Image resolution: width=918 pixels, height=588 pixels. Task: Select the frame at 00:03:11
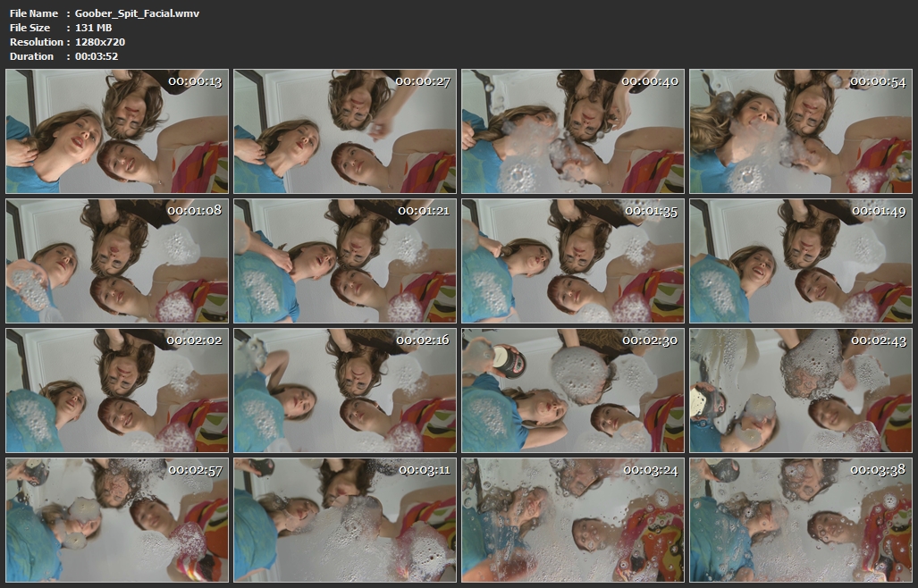(345, 520)
